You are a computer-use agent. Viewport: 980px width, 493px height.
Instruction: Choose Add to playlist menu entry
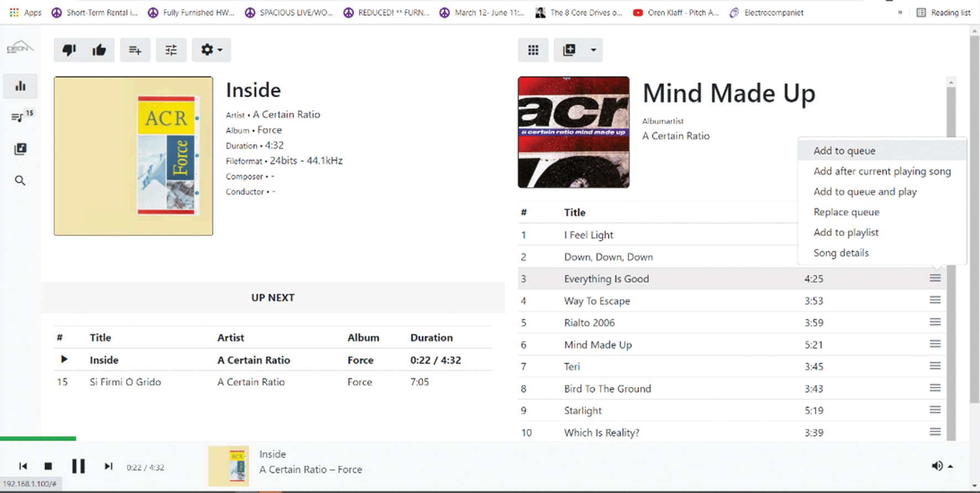coord(882,233)
